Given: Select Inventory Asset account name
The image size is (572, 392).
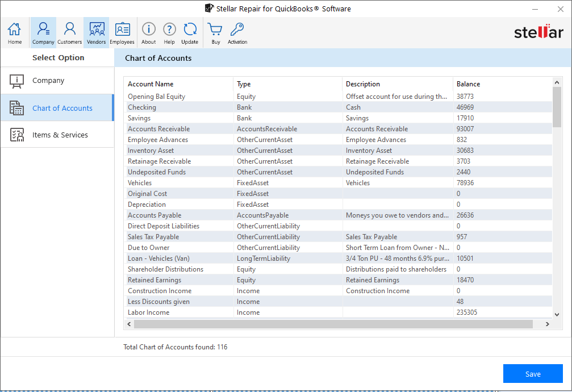Looking at the screenshot, I should click(x=151, y=151).
